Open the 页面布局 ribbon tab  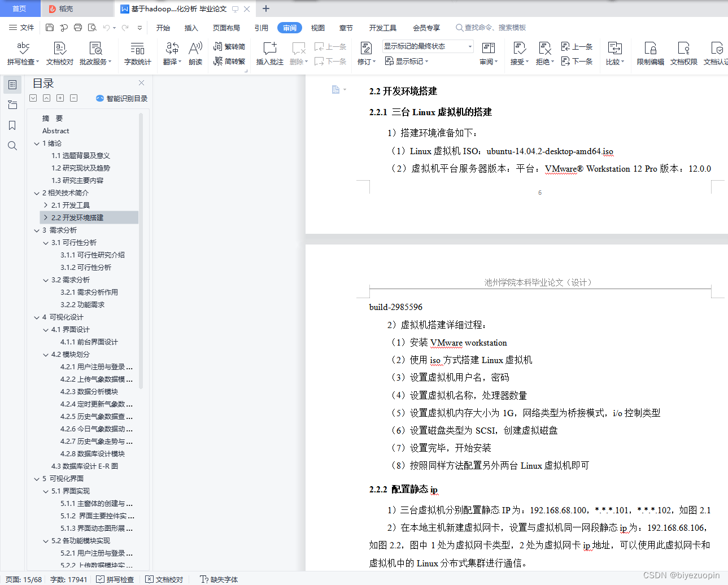(x=226, y=28)
